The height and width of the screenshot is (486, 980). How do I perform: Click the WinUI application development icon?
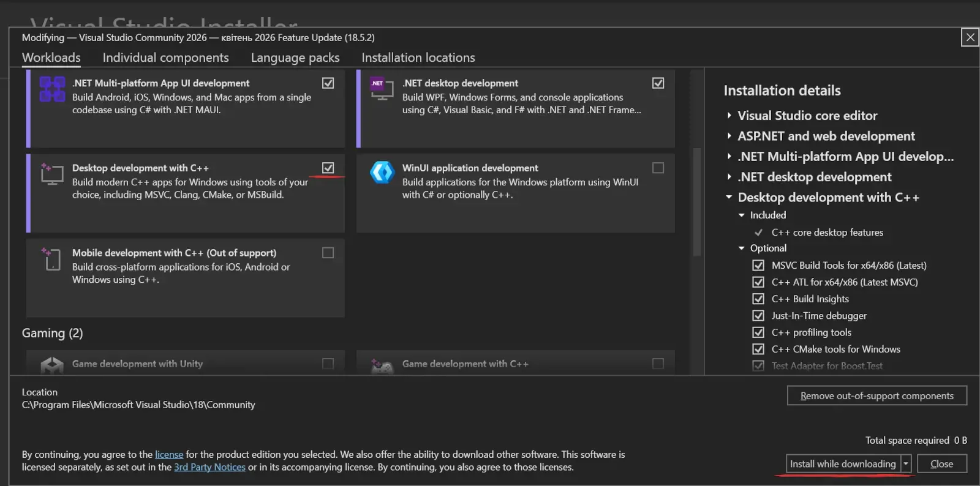[x=382, y=173]
